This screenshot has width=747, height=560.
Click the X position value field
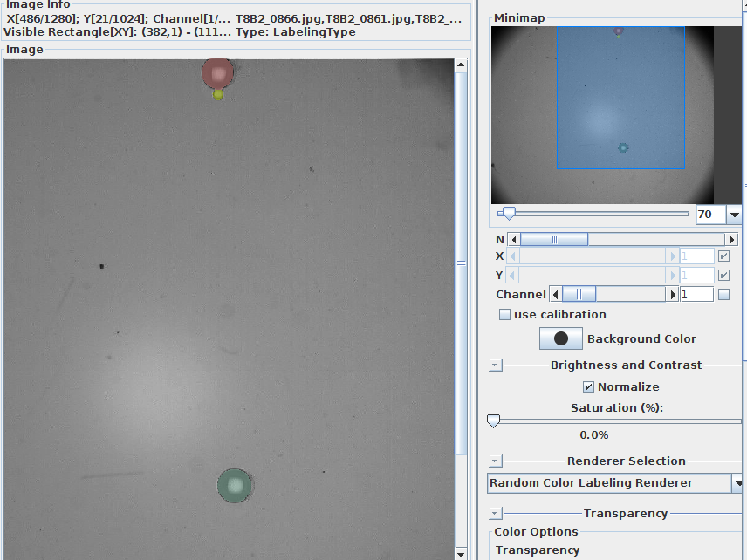pos(697,256)
